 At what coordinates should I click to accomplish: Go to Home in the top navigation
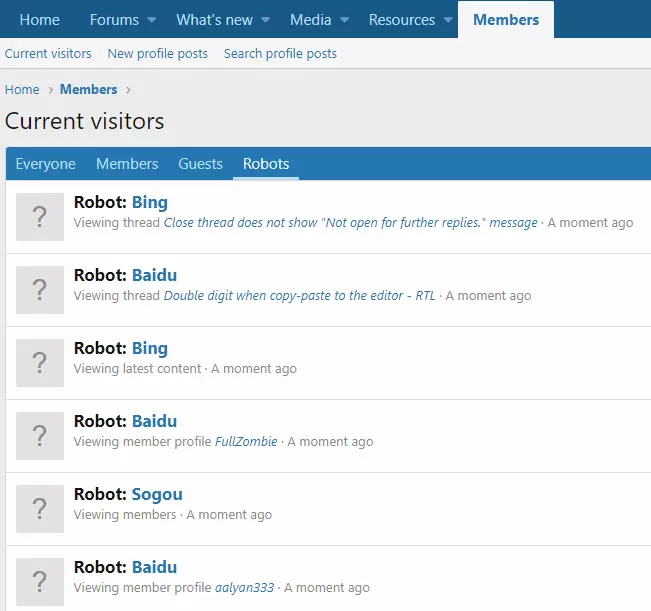click(x=40, y=20)
